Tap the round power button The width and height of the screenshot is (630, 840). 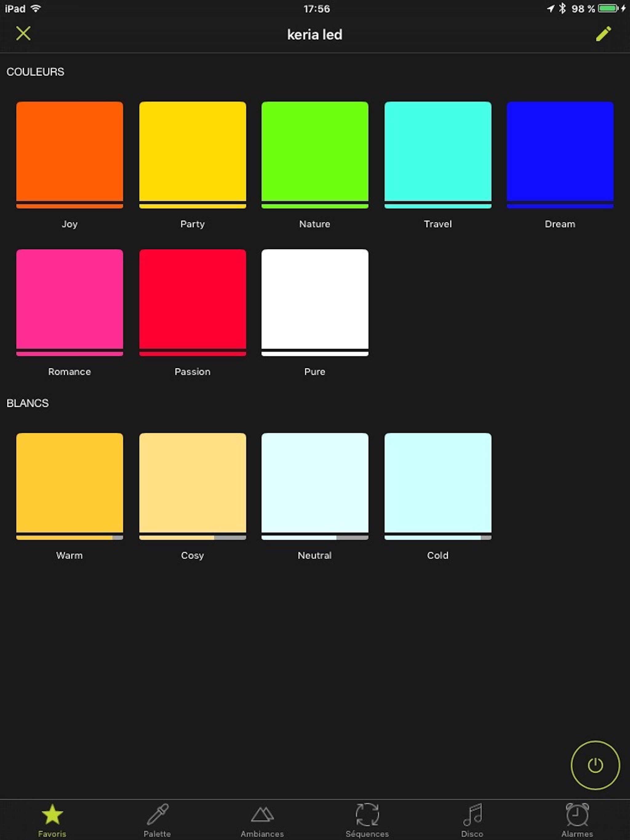(x=595, y=765)
